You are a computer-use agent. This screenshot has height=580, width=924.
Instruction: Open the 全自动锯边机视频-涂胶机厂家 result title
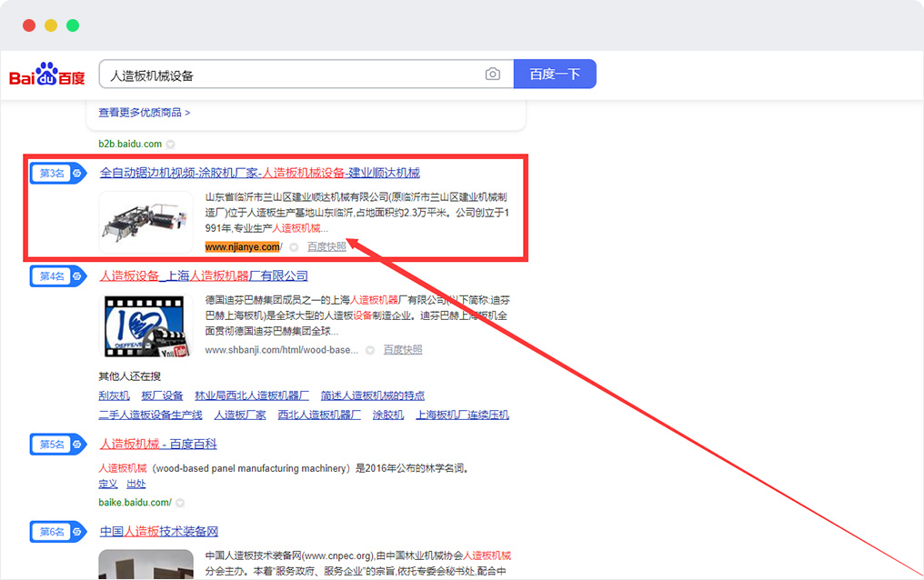coord(260,173)
